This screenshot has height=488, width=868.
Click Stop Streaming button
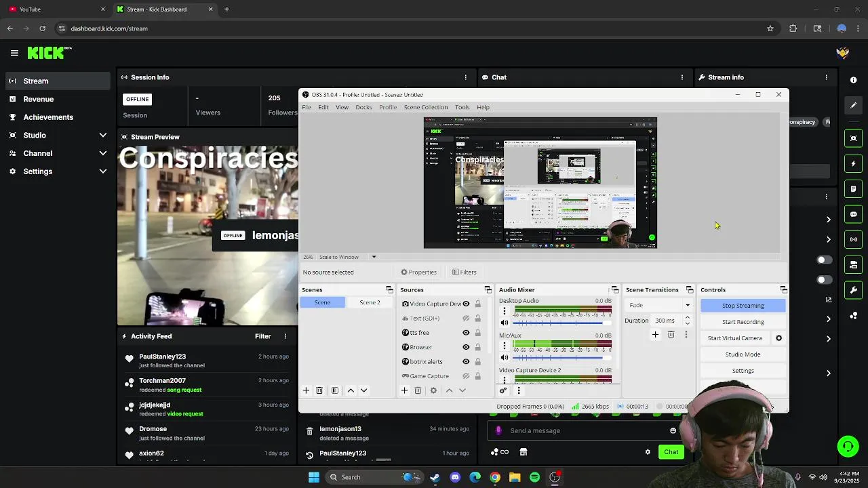[x=743, y=306]
